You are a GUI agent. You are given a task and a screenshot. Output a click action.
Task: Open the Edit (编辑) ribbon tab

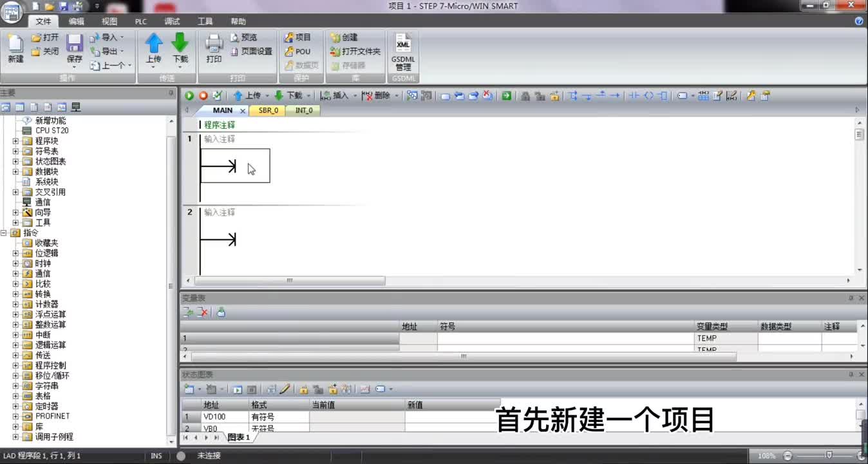pyautogui.click(x=76, y=21)
